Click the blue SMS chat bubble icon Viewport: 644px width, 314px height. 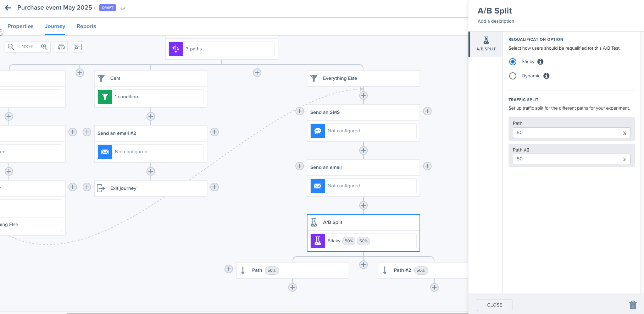coord(318,131)
